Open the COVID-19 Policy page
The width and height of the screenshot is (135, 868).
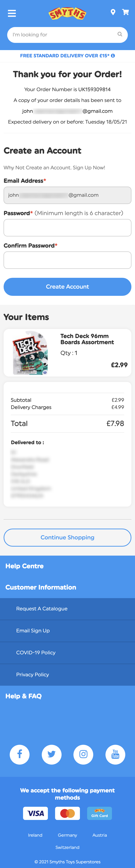pyautogui.click(x=36, y=653)
